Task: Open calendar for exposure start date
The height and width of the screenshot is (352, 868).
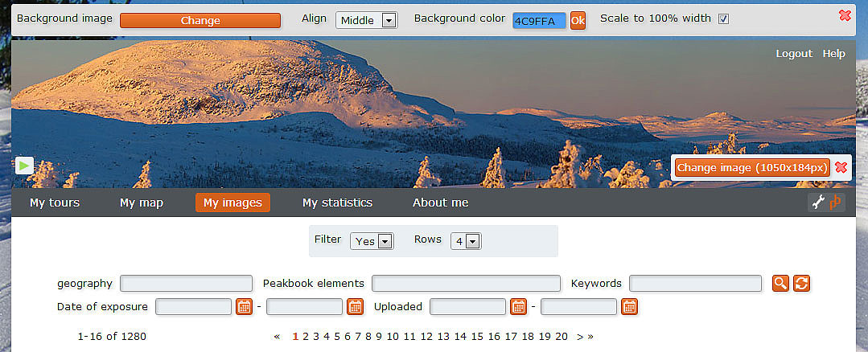Action: coord(244,307)
